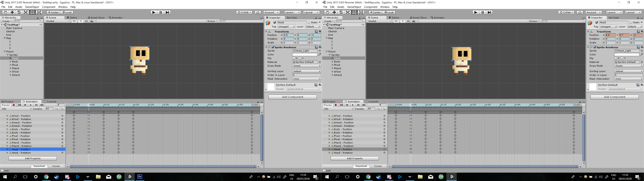Click Add Component in left Inspector
Viewport: 644px width, 181px height.
click(x=292, y=97)
